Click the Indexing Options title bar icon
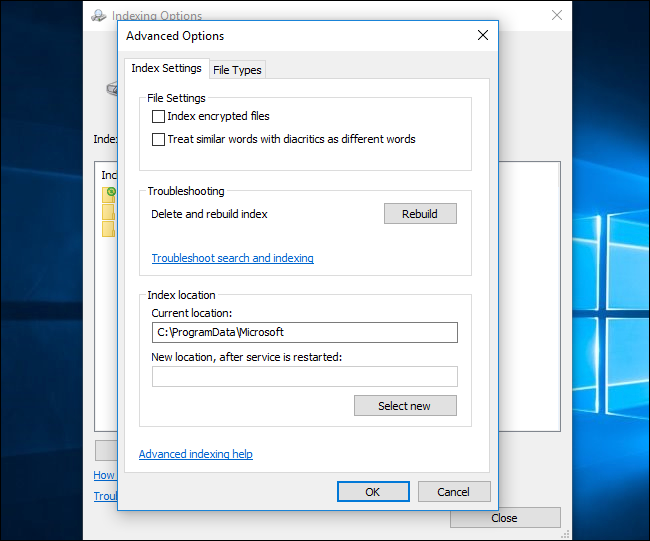Image resolution: width=650 pixels, height=541 pixels. click(x=97, y=16)
